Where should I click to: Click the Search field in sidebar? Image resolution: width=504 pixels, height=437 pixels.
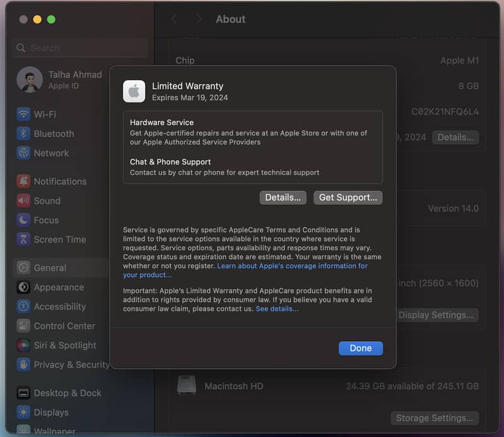click(x=79, y=48)
